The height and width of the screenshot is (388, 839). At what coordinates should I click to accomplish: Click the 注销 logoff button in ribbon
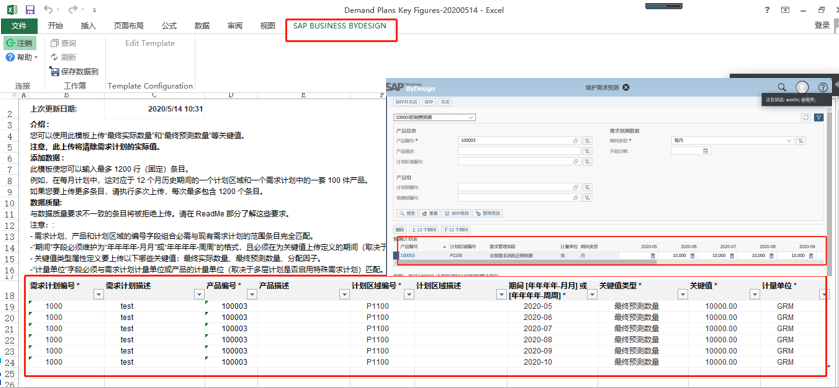point(20,43)
